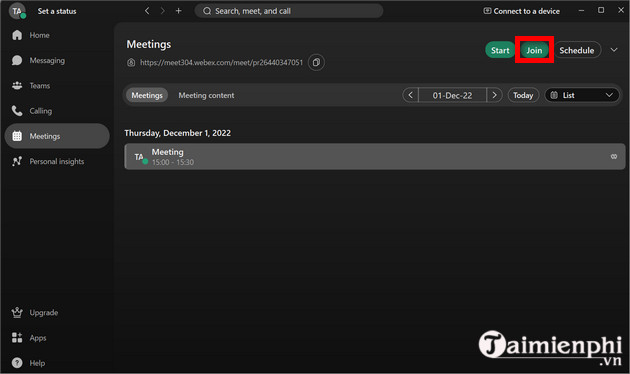Select Meetings in the sidebar
630x374 pixels.
57,136
